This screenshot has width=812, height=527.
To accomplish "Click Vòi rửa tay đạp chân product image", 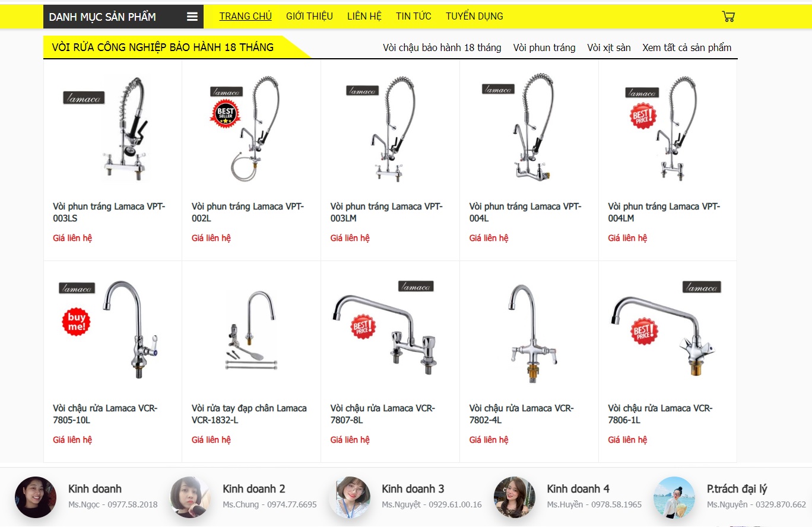I will (x=252, y=329).
